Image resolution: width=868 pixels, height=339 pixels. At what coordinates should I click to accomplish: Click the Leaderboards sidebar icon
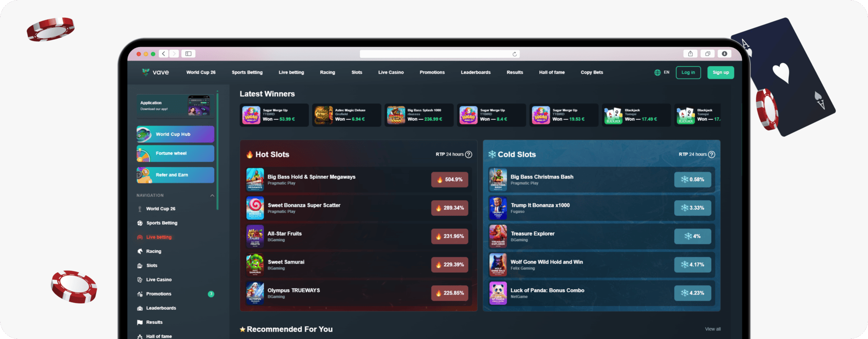click(x=140, y=308)
